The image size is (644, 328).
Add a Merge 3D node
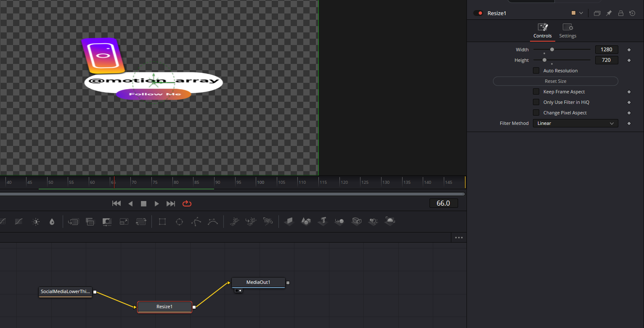coord(339,221)
